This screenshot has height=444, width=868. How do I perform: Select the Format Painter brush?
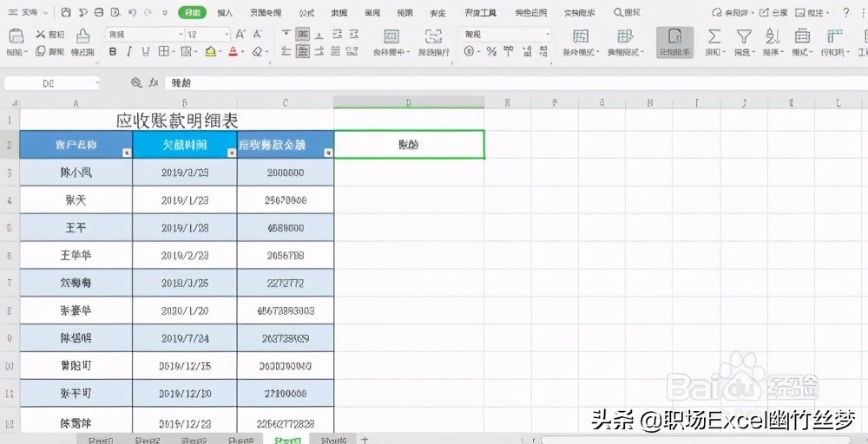pyautogui.click(x=83, y=36)
